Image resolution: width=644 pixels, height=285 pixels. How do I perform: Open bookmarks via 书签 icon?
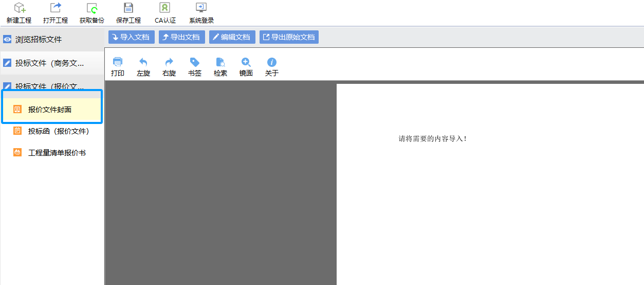tap(195, 62)
